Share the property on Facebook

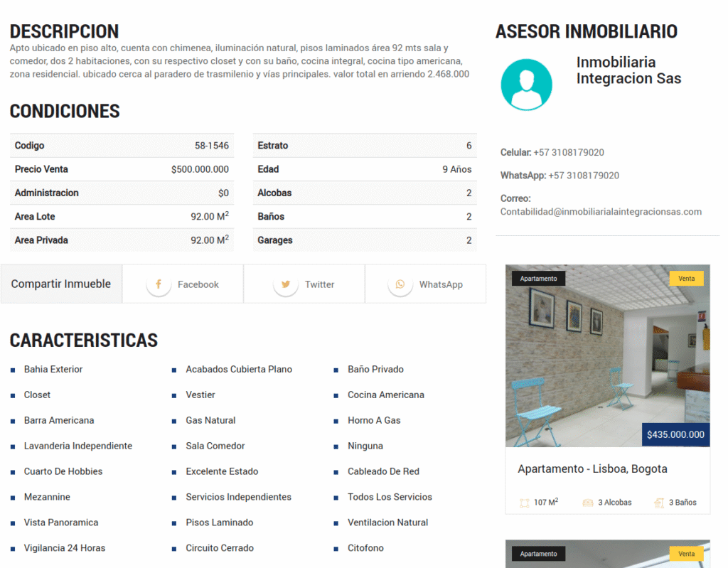click(x=182, y=284)
